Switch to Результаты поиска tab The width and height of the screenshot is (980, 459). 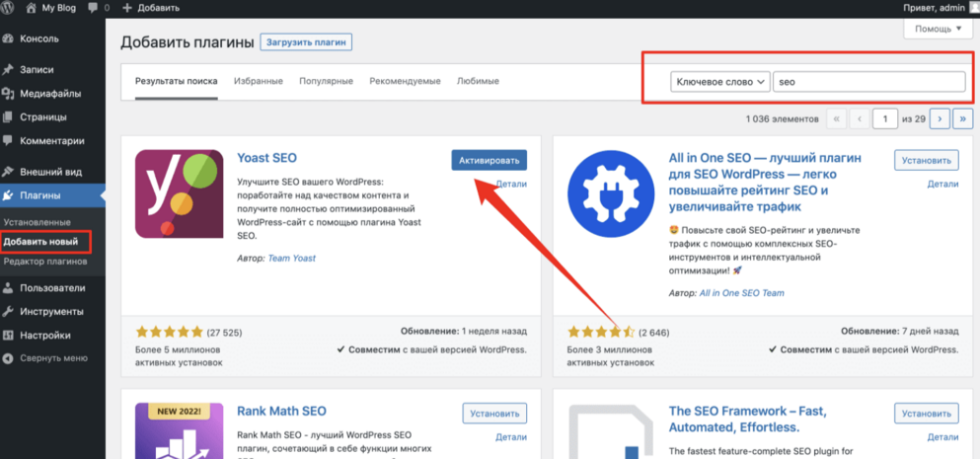(177, 81)
